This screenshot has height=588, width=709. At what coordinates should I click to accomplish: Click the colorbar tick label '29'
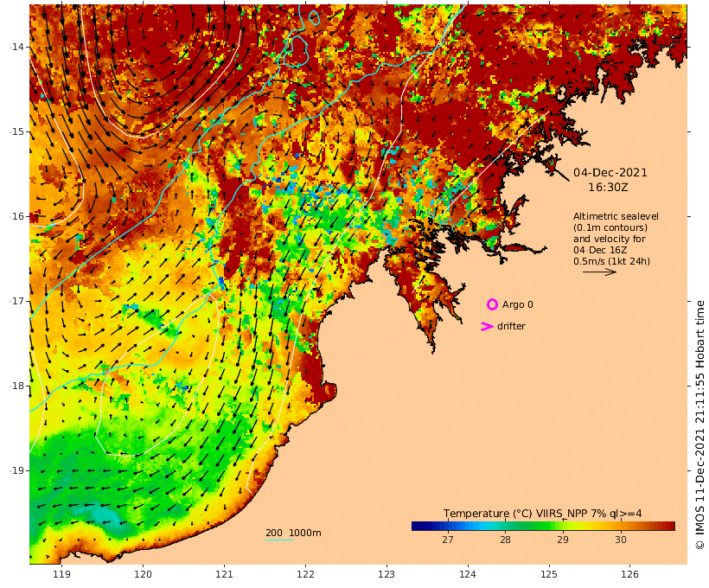click(563, 540)
